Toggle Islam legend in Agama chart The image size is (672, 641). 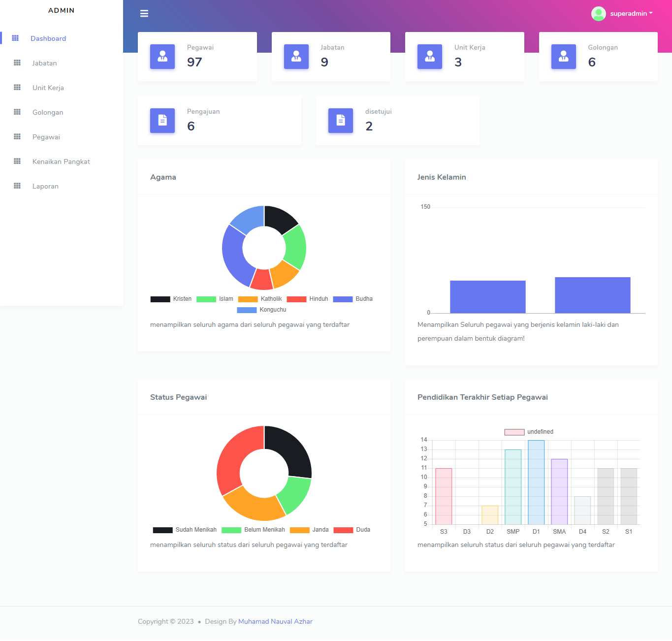215,299
